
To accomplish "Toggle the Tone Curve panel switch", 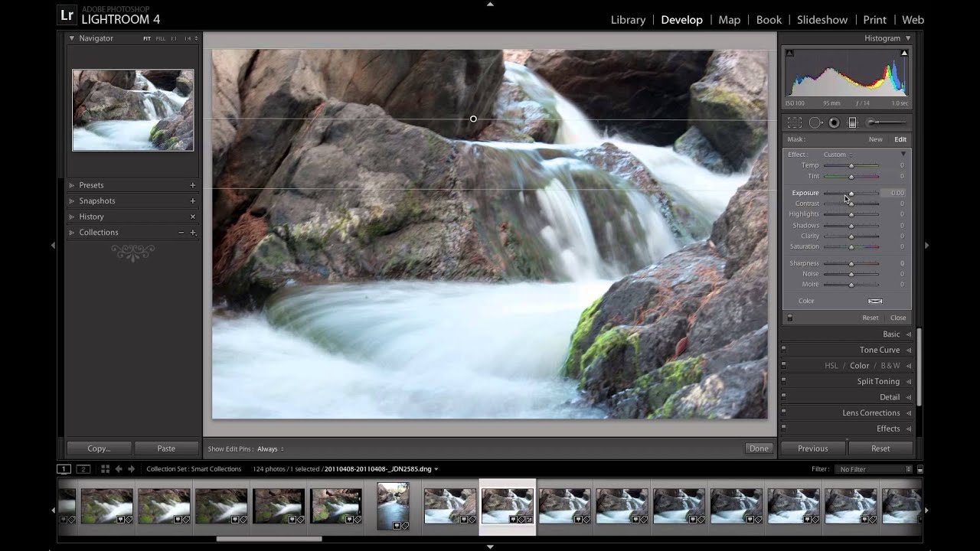I will pyautogui.click(x=783, y=350).
